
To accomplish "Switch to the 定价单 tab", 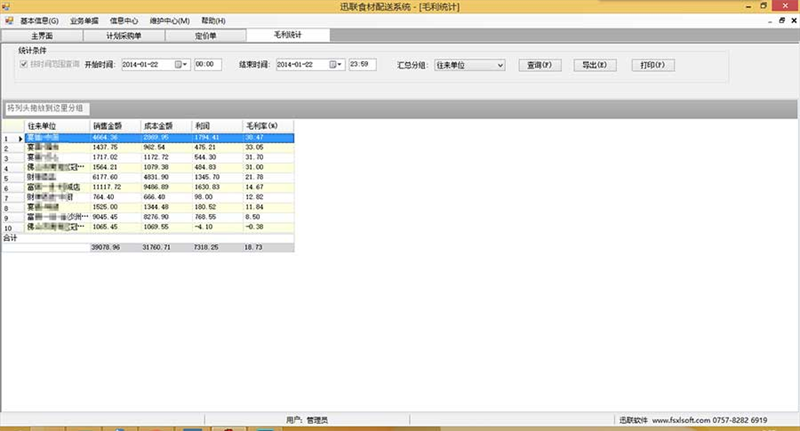I will (x=208, y=35).
